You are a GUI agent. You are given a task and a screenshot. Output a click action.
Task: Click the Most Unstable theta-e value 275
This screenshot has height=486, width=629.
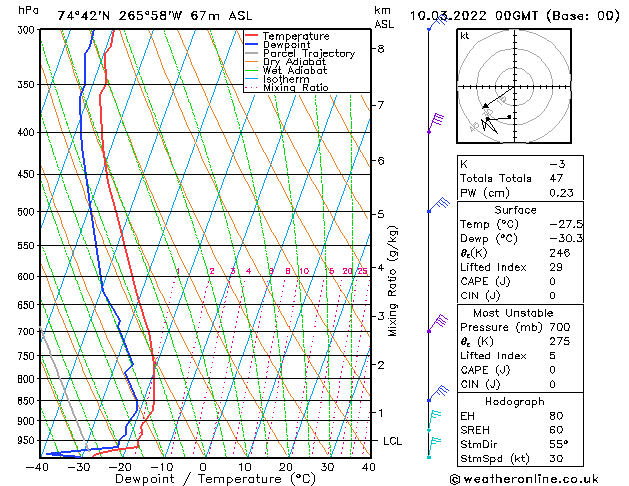(560, 341)
